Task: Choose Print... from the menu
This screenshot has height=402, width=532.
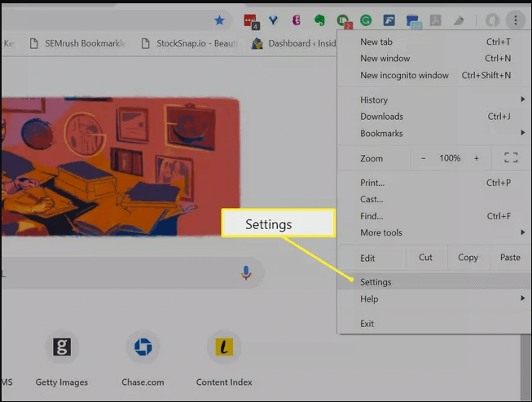Action: pyautogui.click(x=435, y=183)
